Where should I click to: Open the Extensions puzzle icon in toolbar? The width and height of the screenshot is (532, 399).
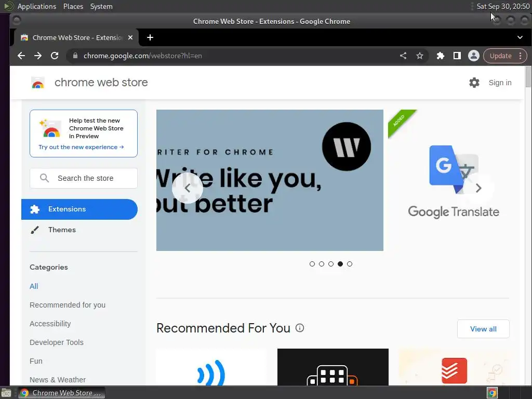[x=441, y=56]
